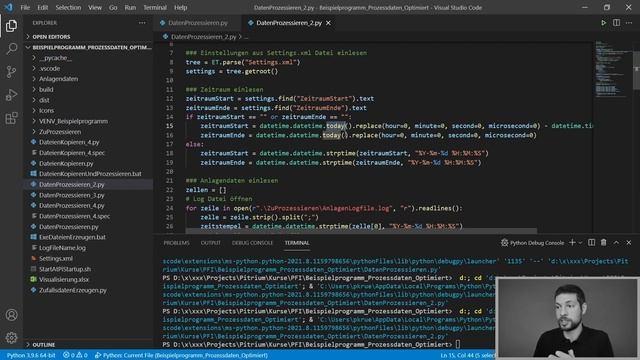The image size is (640, 360).
Task: Maximize panel size with chevron up
Action: pos(616,242)
